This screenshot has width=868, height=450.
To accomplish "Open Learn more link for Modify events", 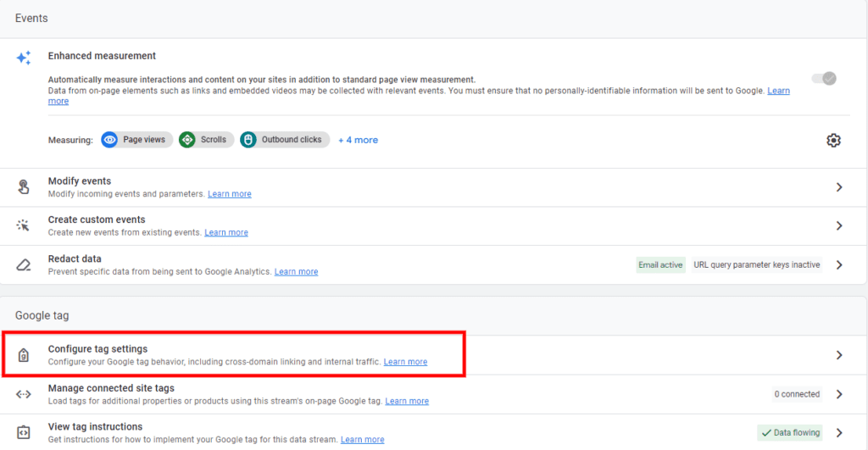I will tap(229, 194).
